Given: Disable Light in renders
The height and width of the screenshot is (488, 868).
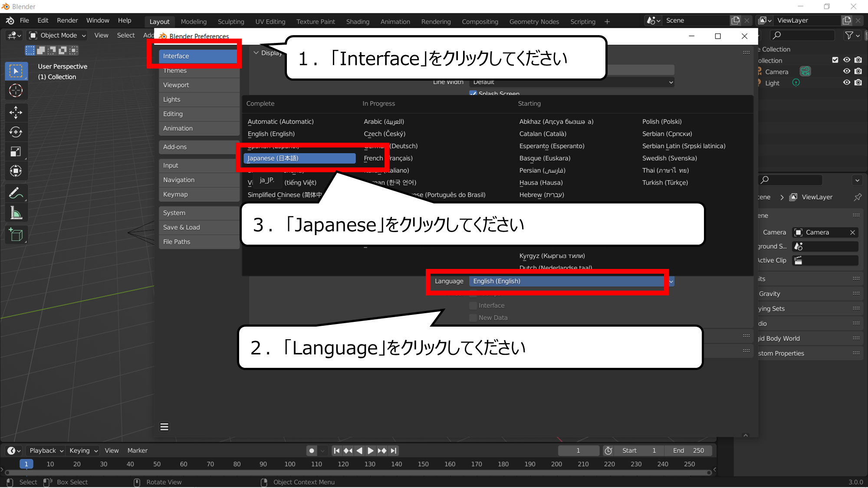Looking at the screenshot, I should tap(858, 82).
